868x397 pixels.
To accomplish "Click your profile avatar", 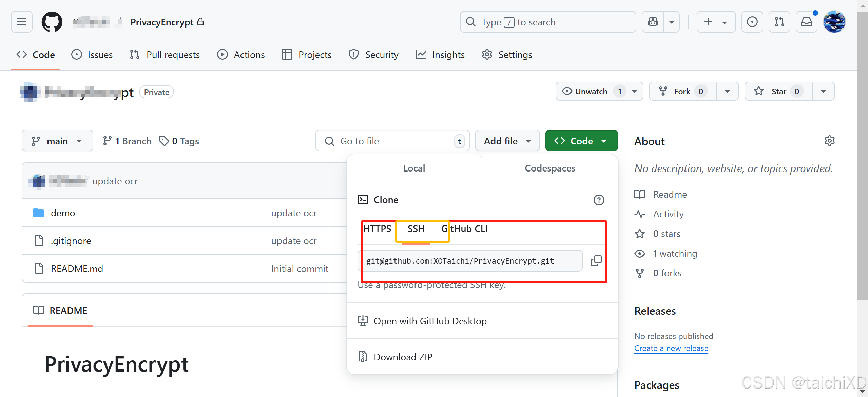I will [834, 21].
